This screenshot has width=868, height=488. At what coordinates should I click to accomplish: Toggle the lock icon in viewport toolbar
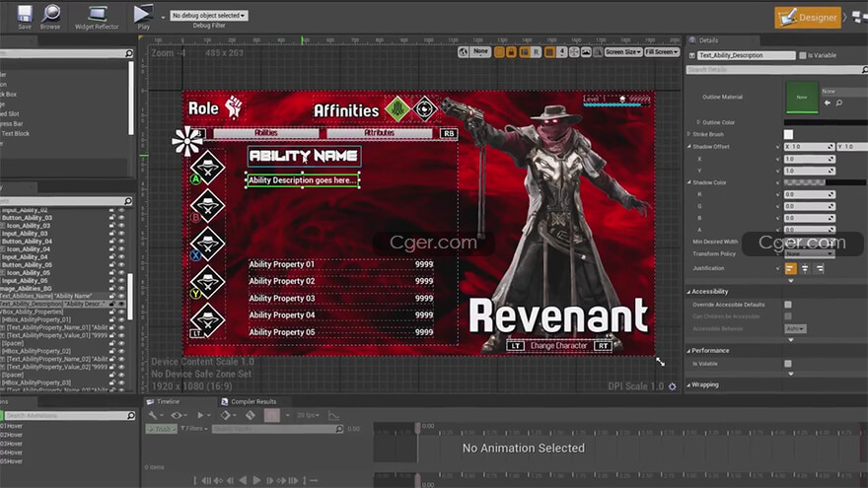[511, 52]
